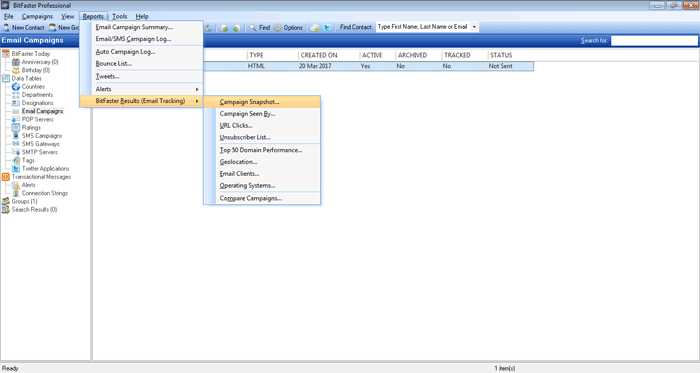
Task: Close the Reports menu
Action: coord(93,17)
